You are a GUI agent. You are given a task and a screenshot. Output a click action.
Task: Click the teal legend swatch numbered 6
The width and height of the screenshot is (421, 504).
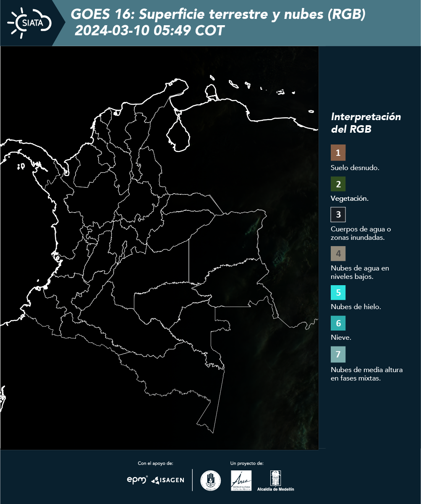338,323
